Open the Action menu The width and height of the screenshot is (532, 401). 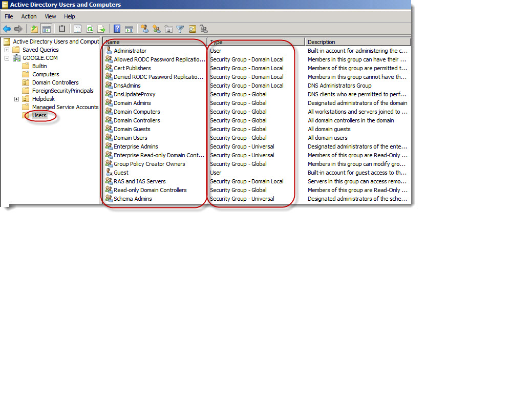coord(29,16)
